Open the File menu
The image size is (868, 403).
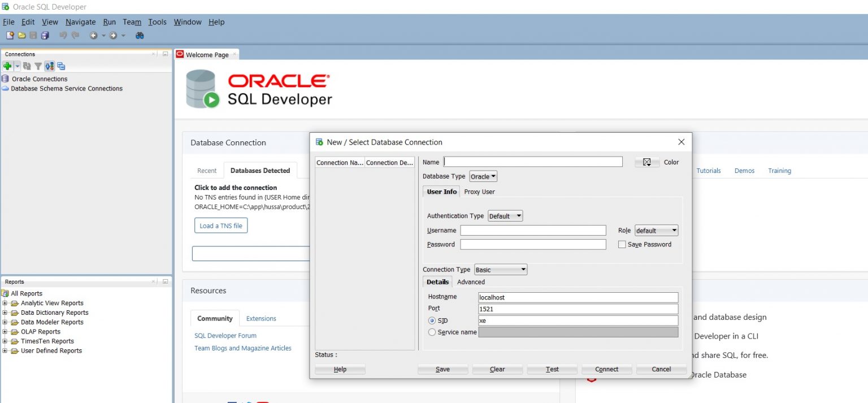pyautogui.click(x=8, y=22)
